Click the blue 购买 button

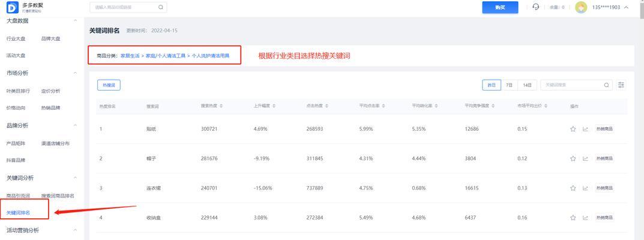coord(500,7)
